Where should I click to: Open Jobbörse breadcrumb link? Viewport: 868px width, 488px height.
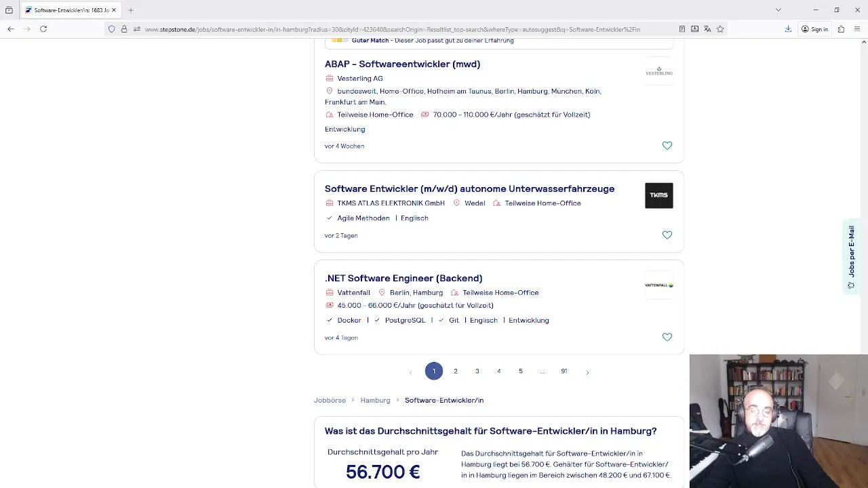click(330, 401)
